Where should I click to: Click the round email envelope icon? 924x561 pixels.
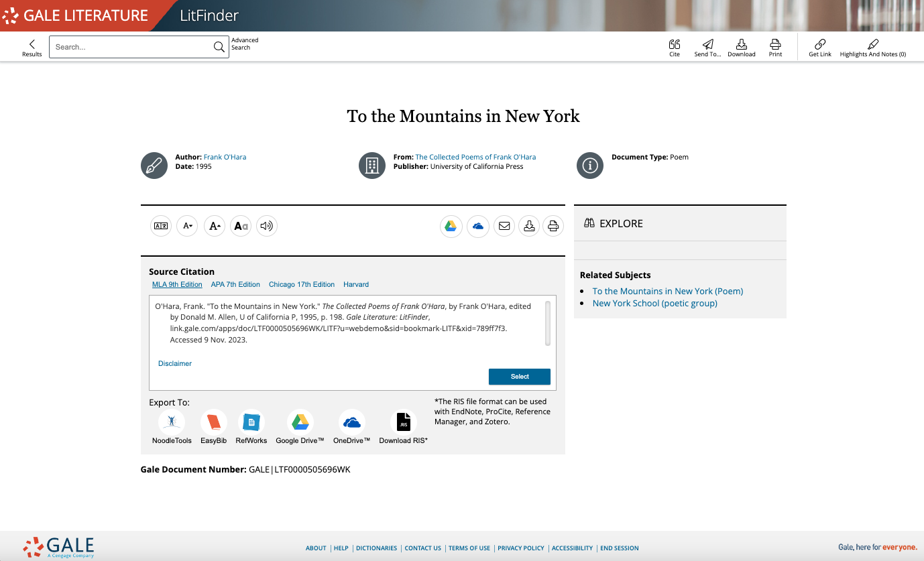pos(504,226)
